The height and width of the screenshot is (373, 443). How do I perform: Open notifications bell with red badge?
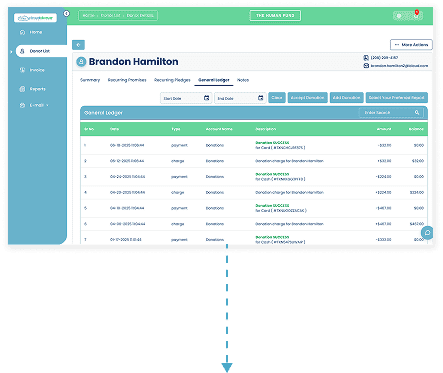pyautogui.click(x=416, y=15)
